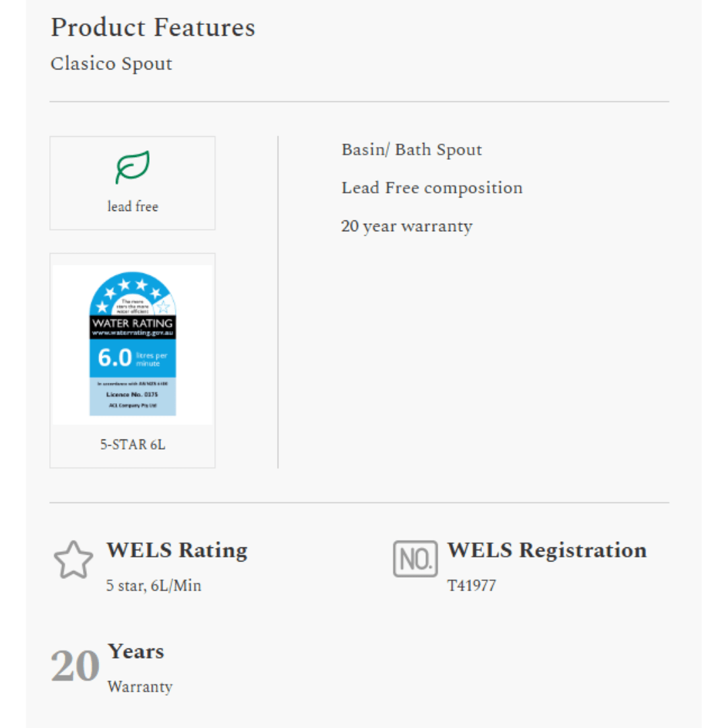Viewport: 728px width, 728px height.
Task: Click the Licence No. line on the rating label
Action: (x=132, y=394)
